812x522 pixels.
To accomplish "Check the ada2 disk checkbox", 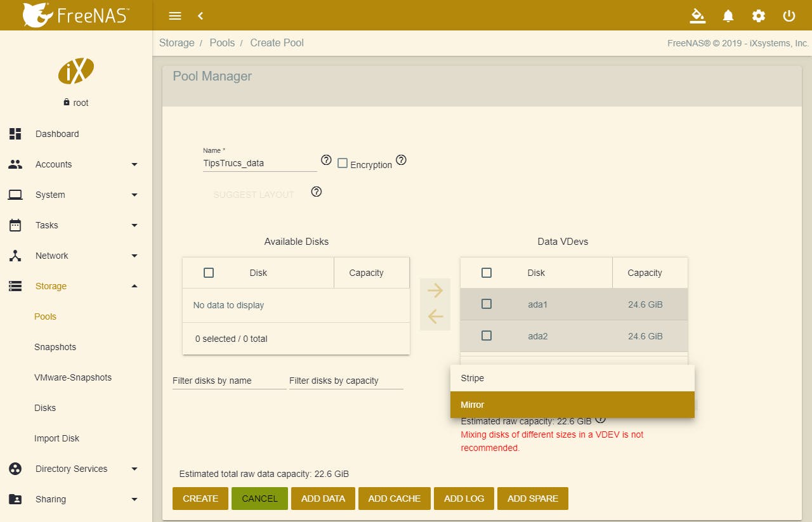I will [x=487, y=336].
